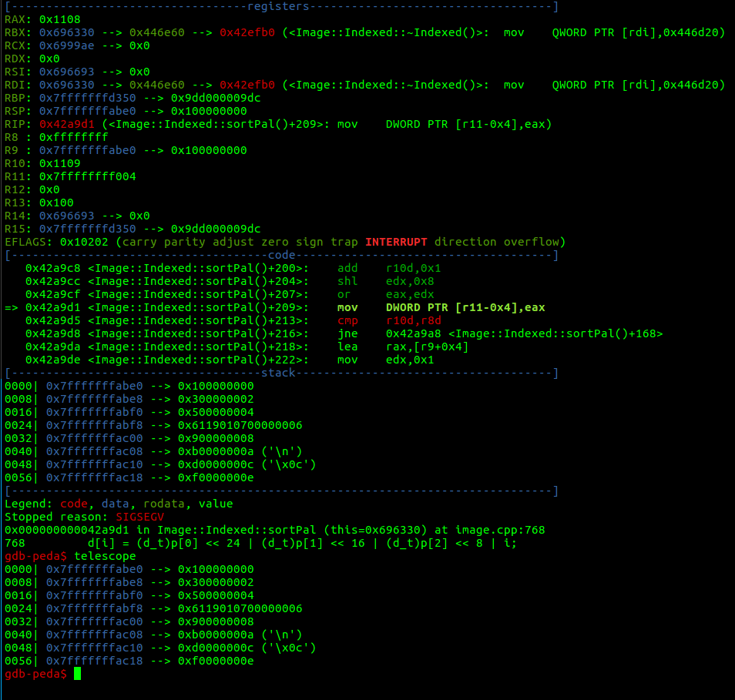Click the "code" section header
This screenshot has width=735, height=700.
(x=282, y=256)
